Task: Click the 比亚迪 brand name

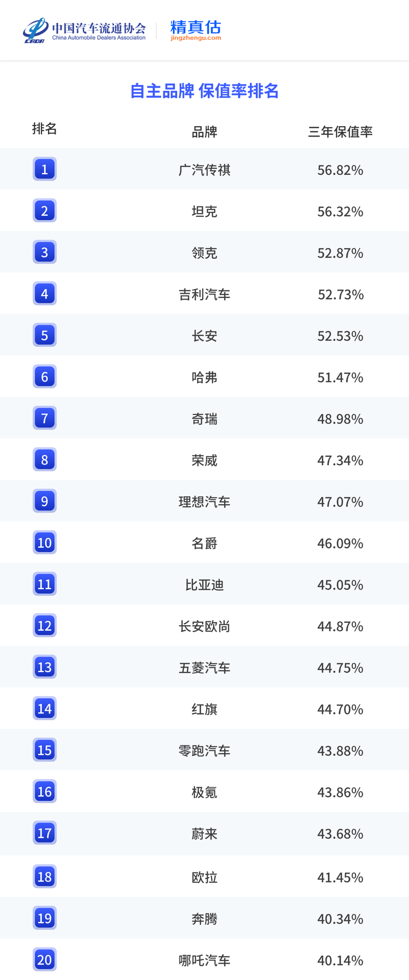Action: (x=204, y=585)
